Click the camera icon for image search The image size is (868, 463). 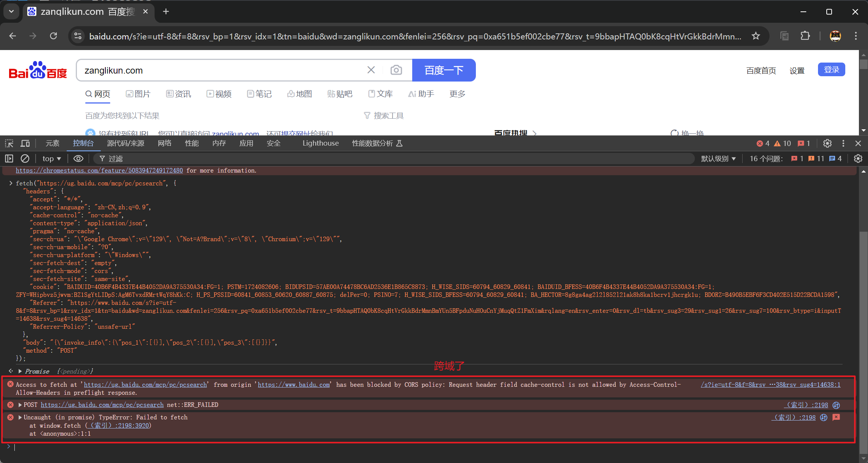pos(396,70)
